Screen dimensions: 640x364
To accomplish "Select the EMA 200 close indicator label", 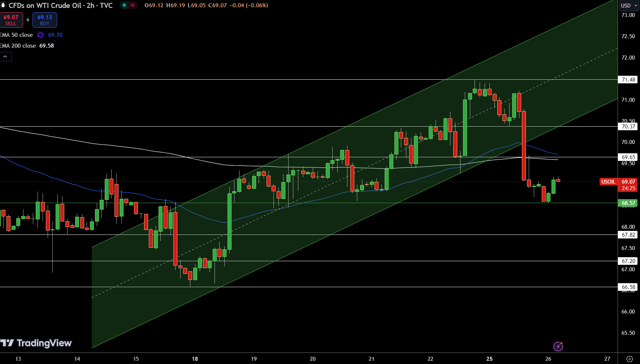I will click(18, 46).
